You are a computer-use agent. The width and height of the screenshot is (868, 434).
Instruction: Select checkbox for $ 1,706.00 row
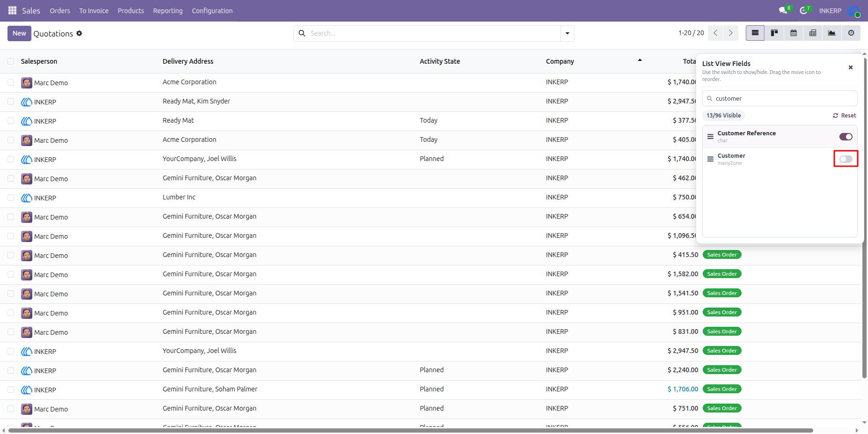click(x=11, y=390)
